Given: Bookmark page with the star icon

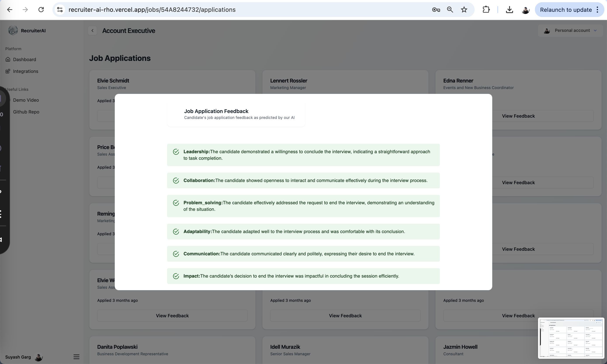Looking at the screenshot, I should pos(464,10).
